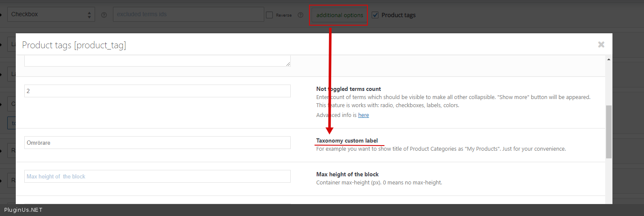Click the excluded terms ids field
This screenshot has height=216, width=644.
(x=188, y=15)
